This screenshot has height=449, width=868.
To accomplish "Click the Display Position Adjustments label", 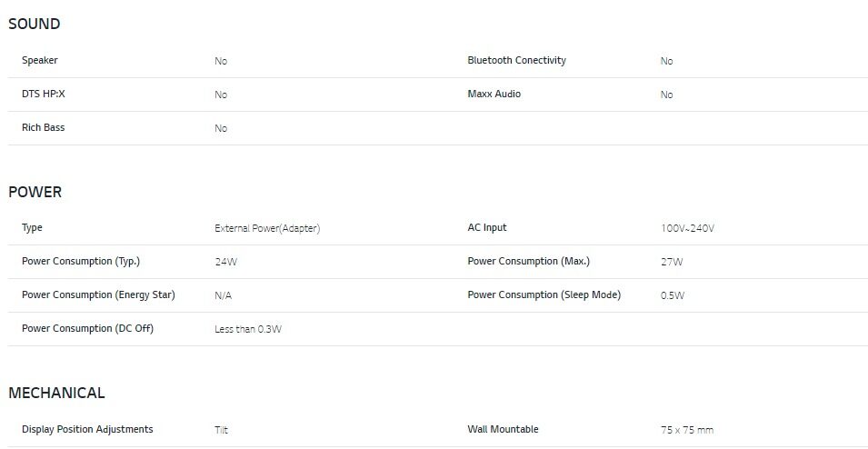I will coord(87,429).
